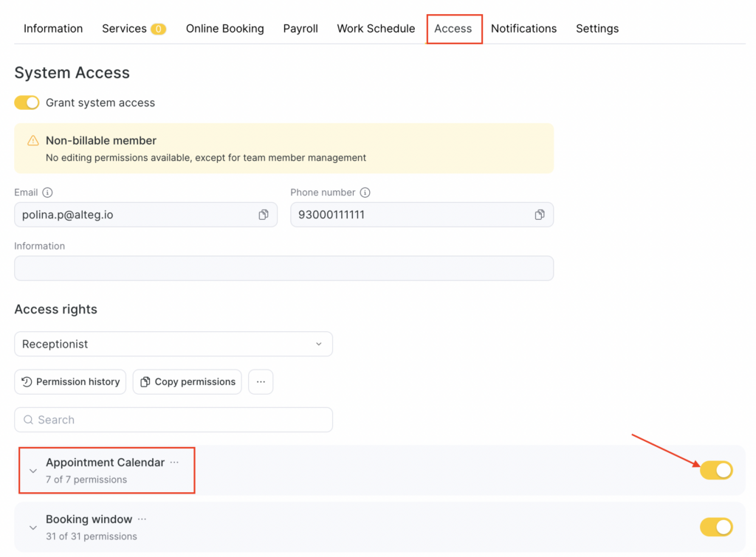Turn off Appointment Calendar permissions toggle
Screen dimensions: 756x557
pos(716,470)
